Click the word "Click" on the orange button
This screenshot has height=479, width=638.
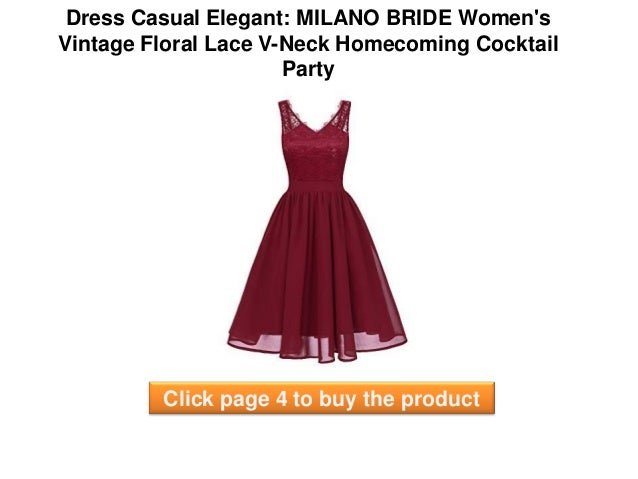pos(188,398)
